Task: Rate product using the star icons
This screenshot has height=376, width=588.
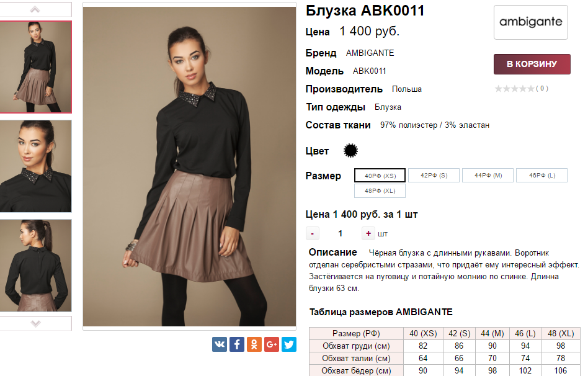Action: pyautogui.click(x=515, y=89)
